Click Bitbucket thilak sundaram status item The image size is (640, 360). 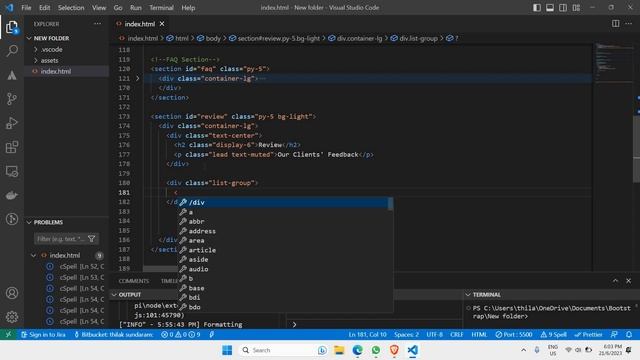(x=113, y=334)
